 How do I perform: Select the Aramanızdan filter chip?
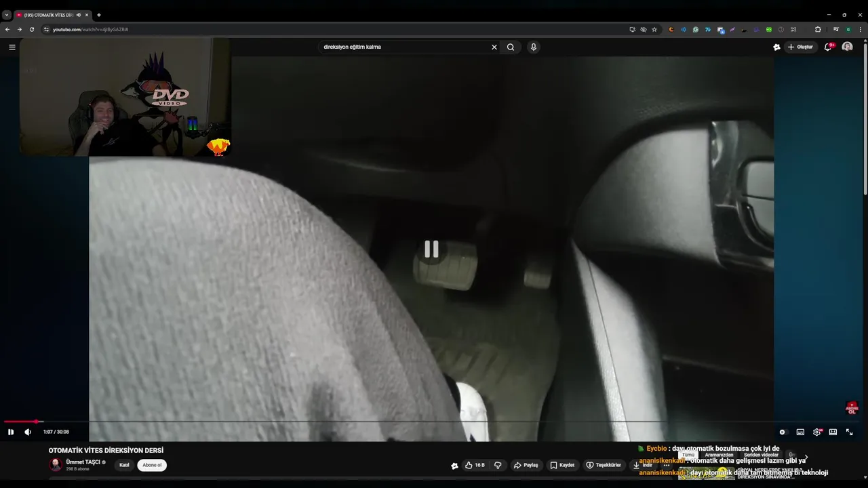coord(719,455)
